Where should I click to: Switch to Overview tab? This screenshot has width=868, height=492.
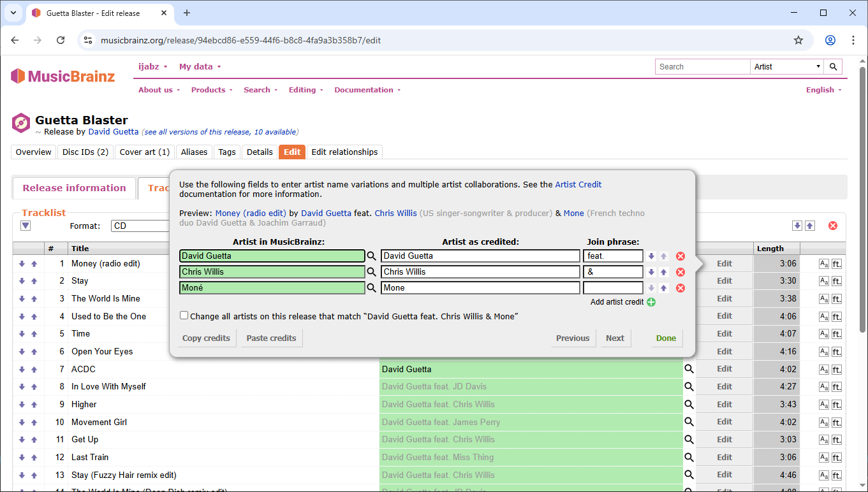point(34,152)
